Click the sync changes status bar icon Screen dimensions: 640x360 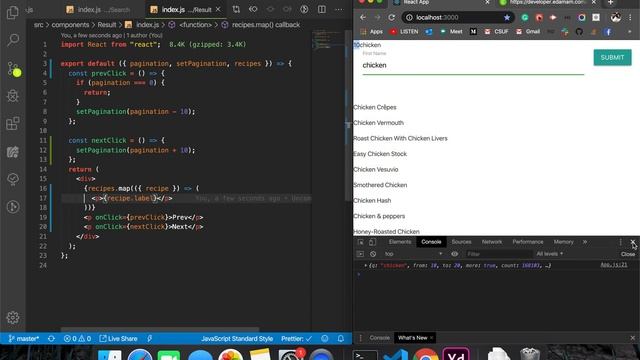(51, 338)
